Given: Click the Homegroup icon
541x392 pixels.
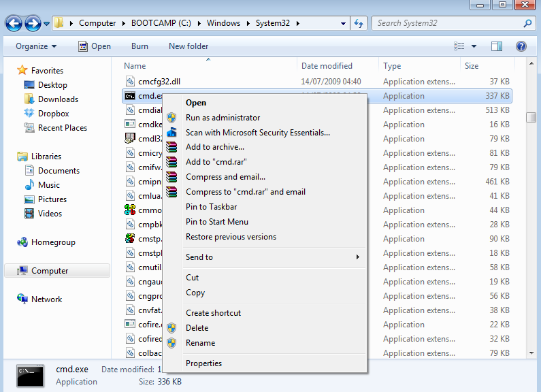Looking at the screenshot, I should (22, 242).
